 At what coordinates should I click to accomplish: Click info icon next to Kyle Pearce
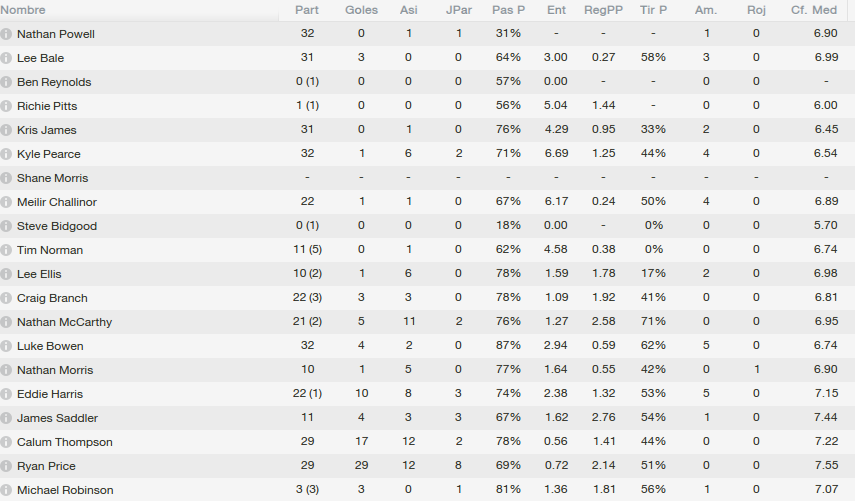[x=7, y=154]
